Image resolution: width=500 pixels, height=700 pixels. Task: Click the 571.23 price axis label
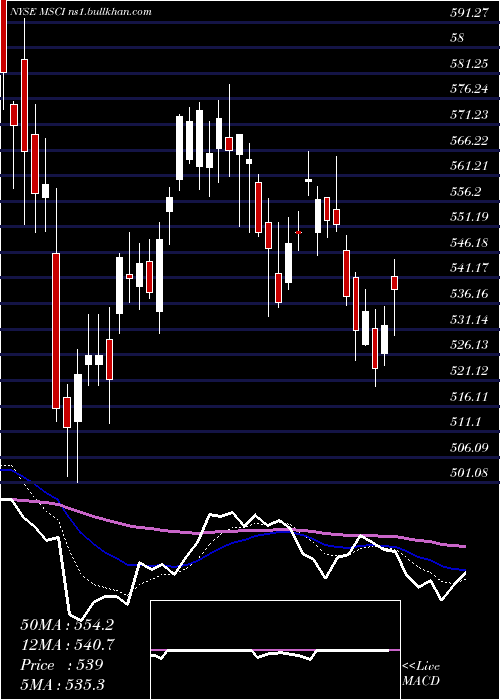[x=469, y=115]
